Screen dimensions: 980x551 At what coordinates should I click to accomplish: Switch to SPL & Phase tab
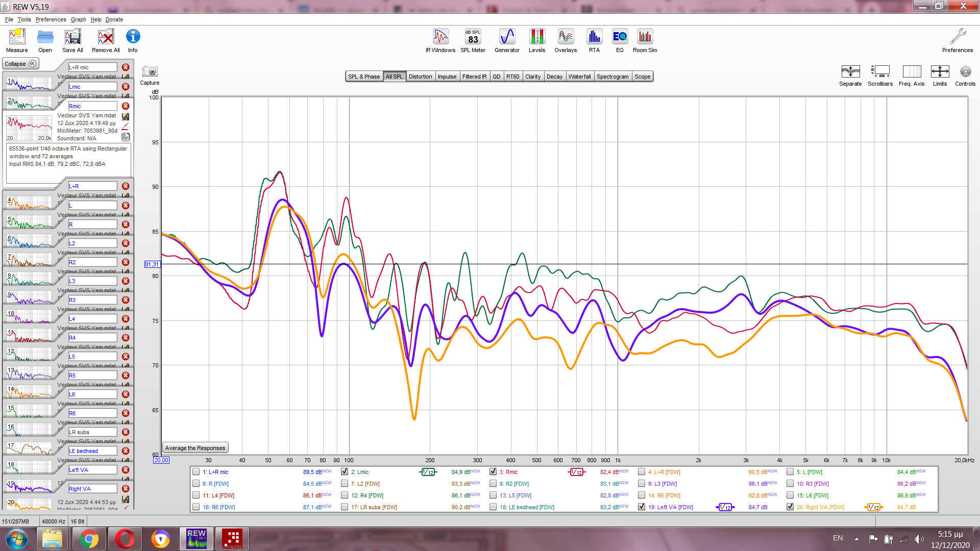click(364, 77)
